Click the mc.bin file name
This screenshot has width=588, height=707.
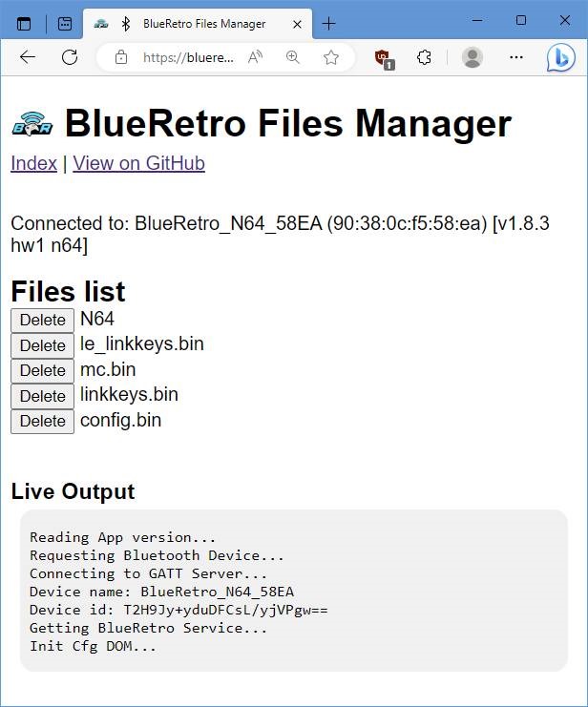pos(108,370)
